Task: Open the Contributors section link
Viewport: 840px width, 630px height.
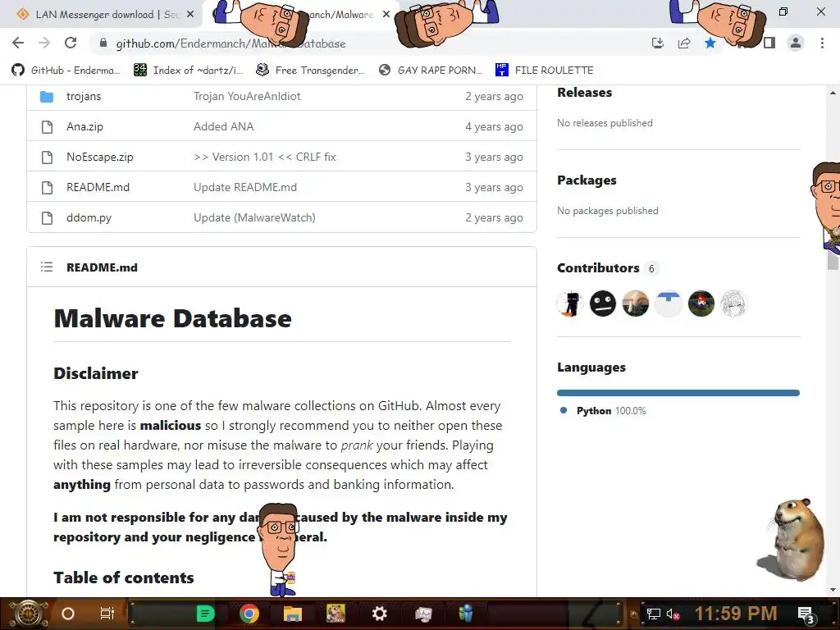Action: [598, 268]
